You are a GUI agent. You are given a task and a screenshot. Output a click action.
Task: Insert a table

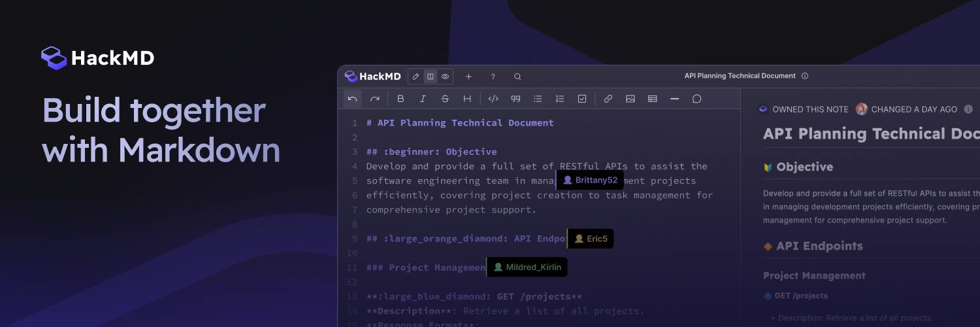[653, 99]
